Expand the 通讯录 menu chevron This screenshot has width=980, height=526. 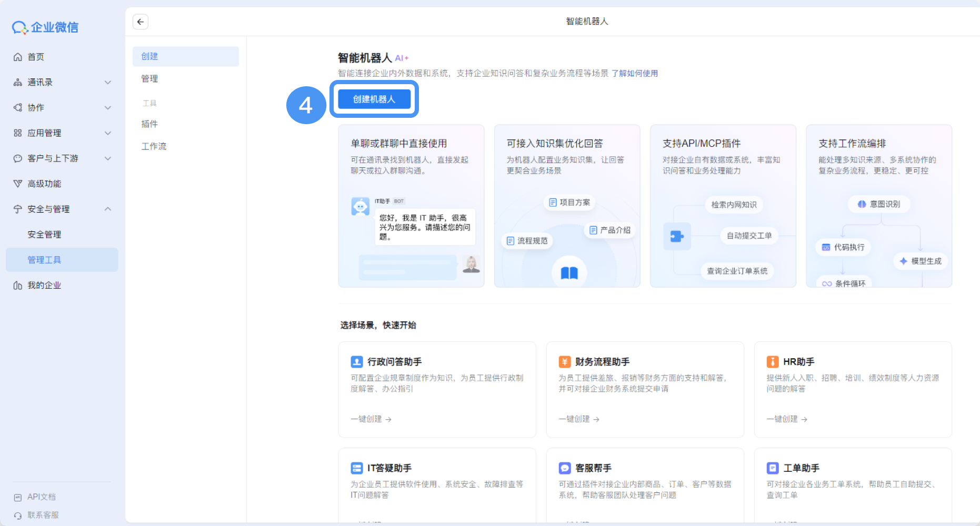(108, 83)
